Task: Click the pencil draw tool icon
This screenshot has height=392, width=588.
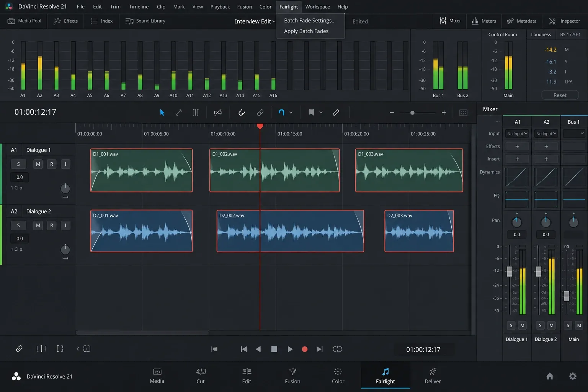Action: [336, 113]
